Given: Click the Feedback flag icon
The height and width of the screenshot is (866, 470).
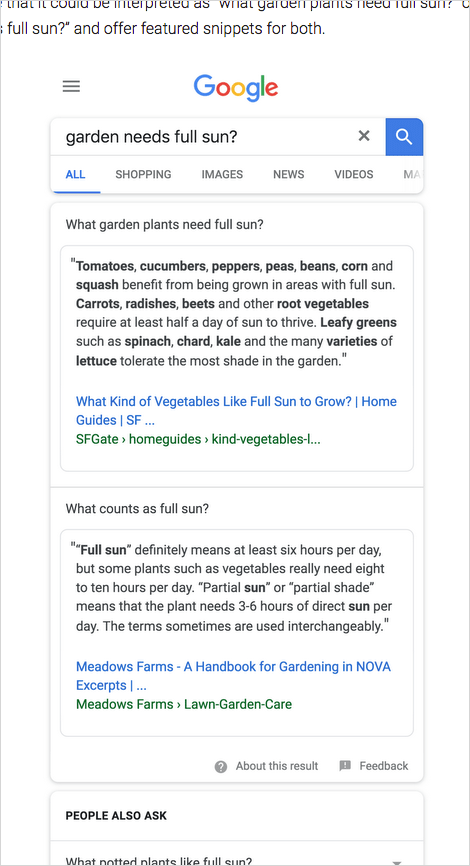Looking at the screenshot, I should (x=345, y=766).
